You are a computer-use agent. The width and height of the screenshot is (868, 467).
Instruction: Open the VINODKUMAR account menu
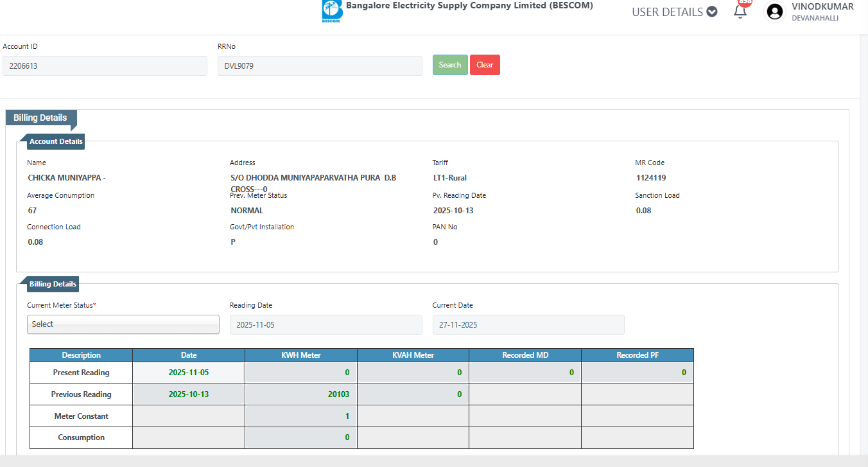pyautogui.click(x=822, y=6)
